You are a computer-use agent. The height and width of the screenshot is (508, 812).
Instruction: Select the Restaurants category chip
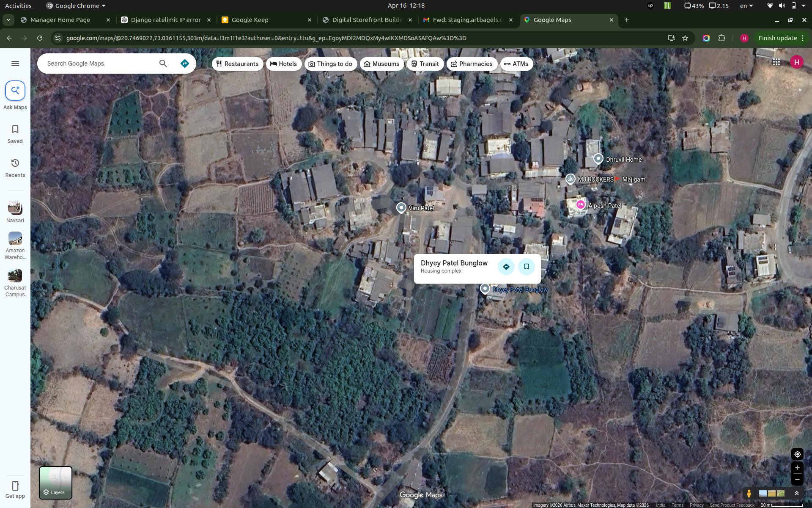point(237,64)
